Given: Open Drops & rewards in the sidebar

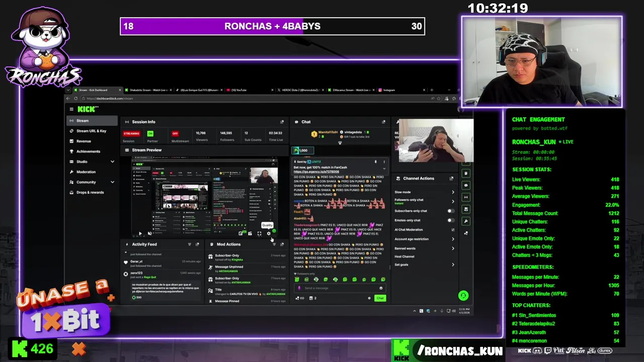Looking at the screenshot, I should [92, 192].
